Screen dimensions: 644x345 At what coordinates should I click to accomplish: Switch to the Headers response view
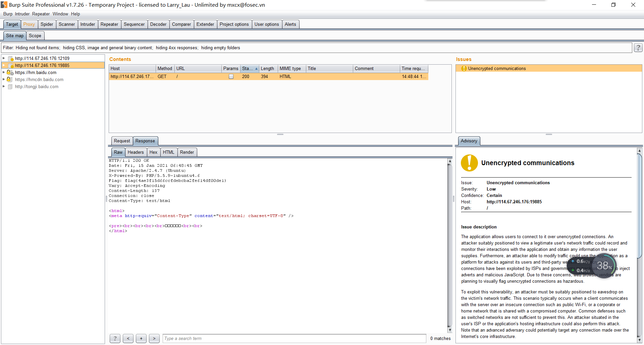click(136, 152)
